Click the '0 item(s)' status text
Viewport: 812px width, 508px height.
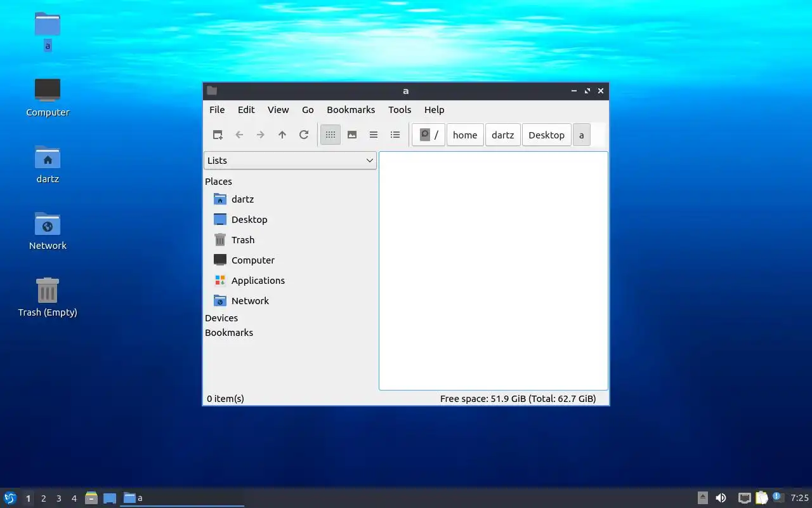click(x=225, y=399)
